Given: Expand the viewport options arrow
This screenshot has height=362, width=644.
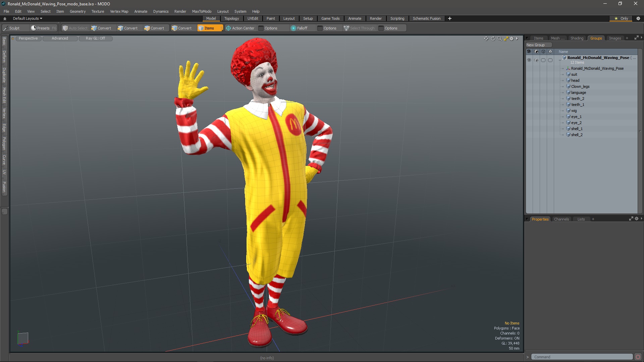Looking at the screenshot, I should pyautogui.click(x=517, y=39).
